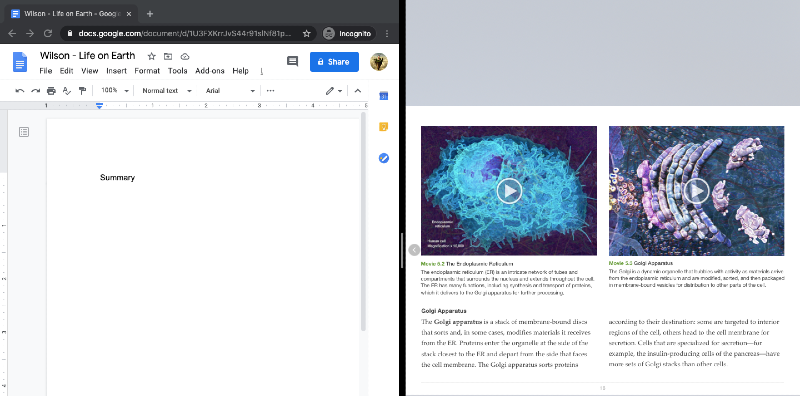Image resolution: width=800 pixels, height=396 pixels.
Task: Open the Chrome three-dot menu
Action: (x=387, y=33)
